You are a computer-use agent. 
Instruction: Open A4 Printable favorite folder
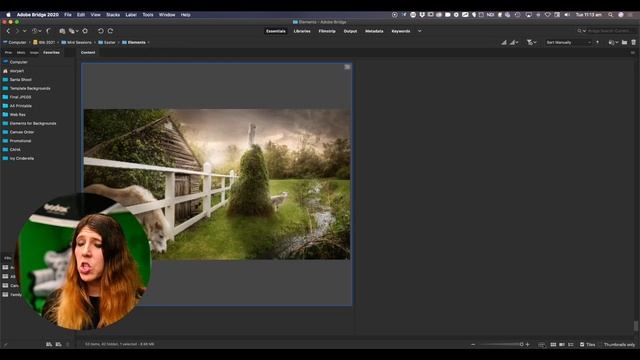coord(20,106)
